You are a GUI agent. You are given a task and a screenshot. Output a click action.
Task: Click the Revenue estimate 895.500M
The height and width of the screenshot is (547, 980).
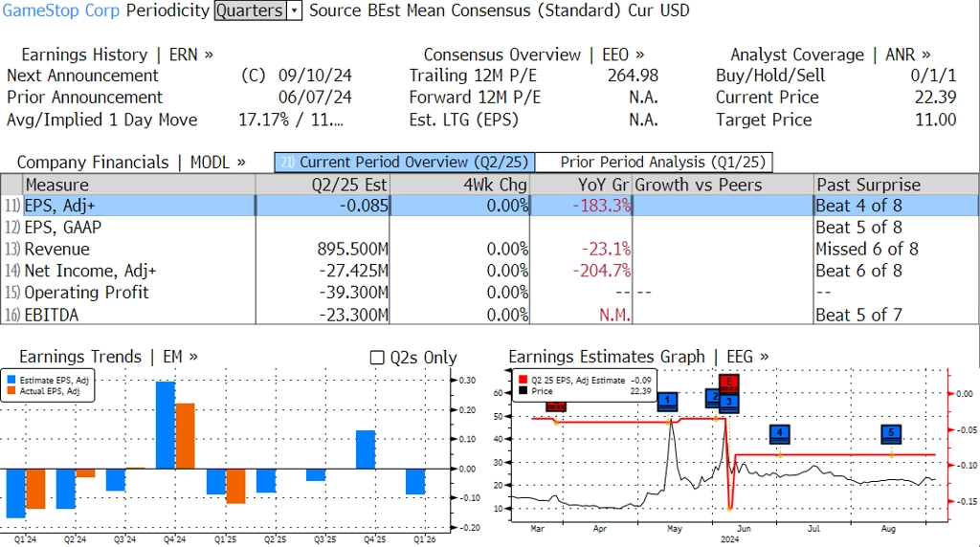pyautogui.click(x=352, y=250)
